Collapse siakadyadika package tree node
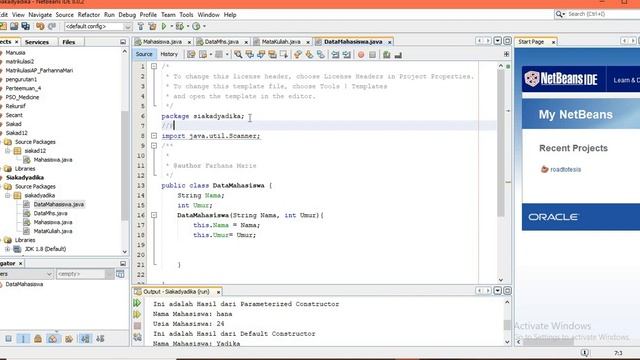 click(7, 196)
